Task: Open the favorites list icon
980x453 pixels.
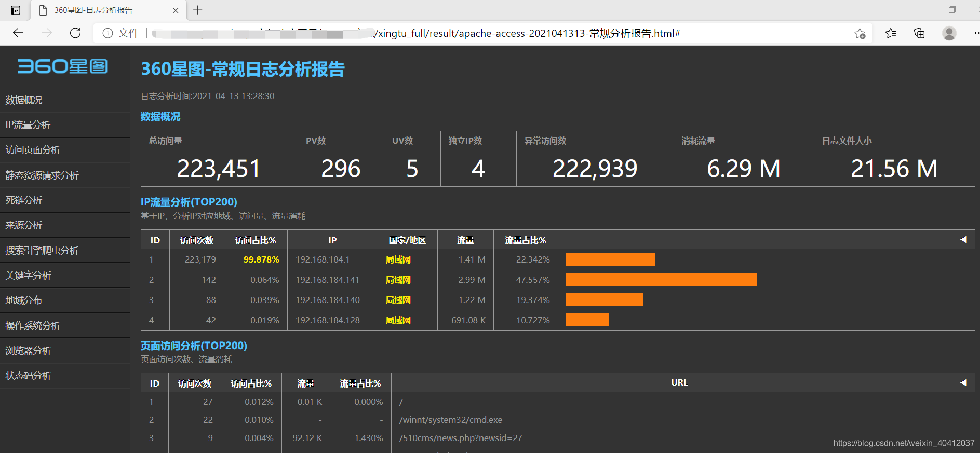Action: [891, 33]
